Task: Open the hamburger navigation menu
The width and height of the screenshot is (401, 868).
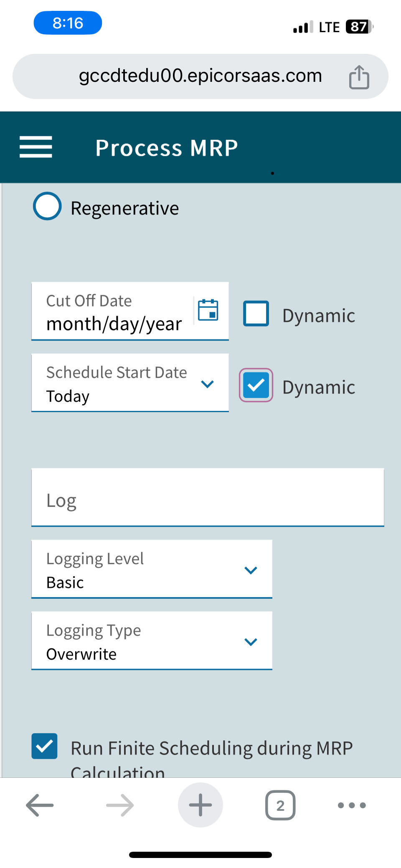Action: pos(36,147)
